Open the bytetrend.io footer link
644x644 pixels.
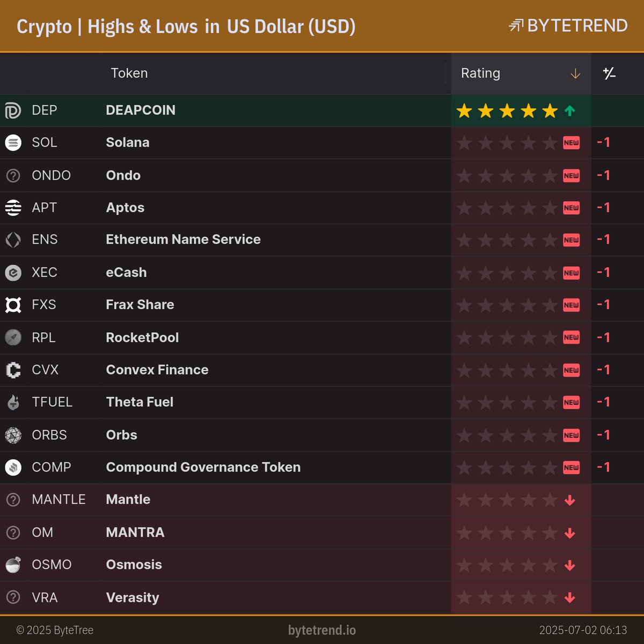click(x=322, y=630)
